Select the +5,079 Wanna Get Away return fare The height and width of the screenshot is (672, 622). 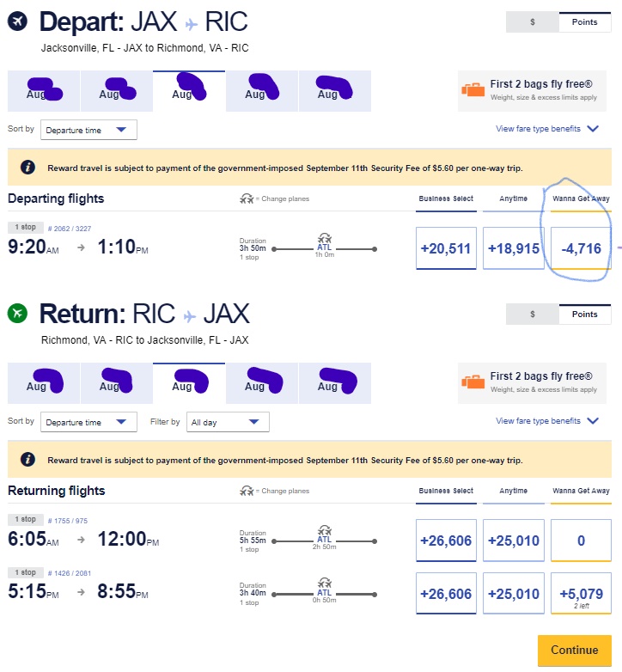[581, 593]
